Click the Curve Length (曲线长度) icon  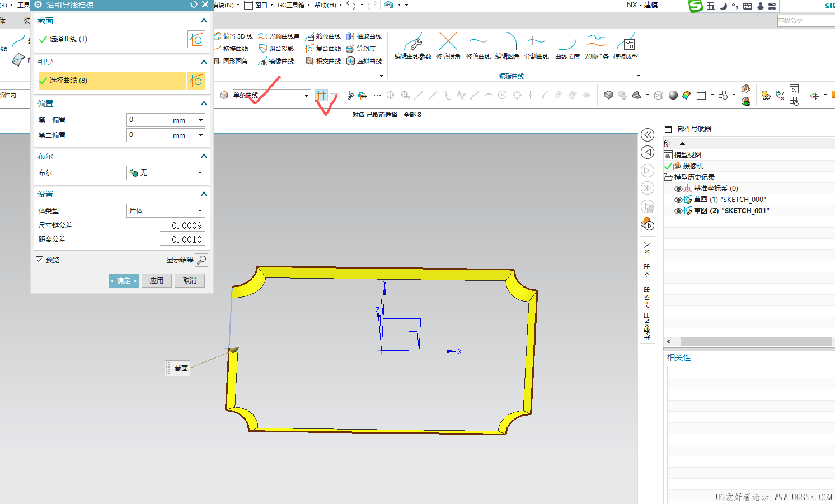click(567, 42)
